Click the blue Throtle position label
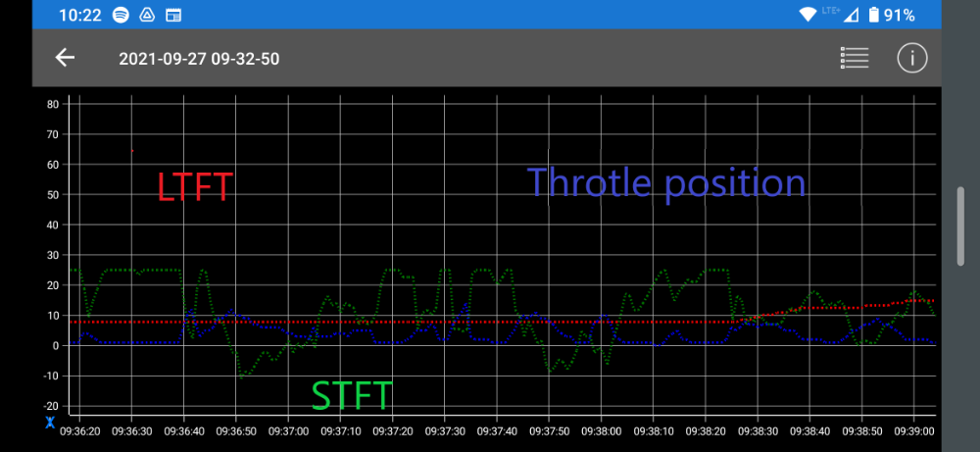980x452 pixels. [666, 183]
